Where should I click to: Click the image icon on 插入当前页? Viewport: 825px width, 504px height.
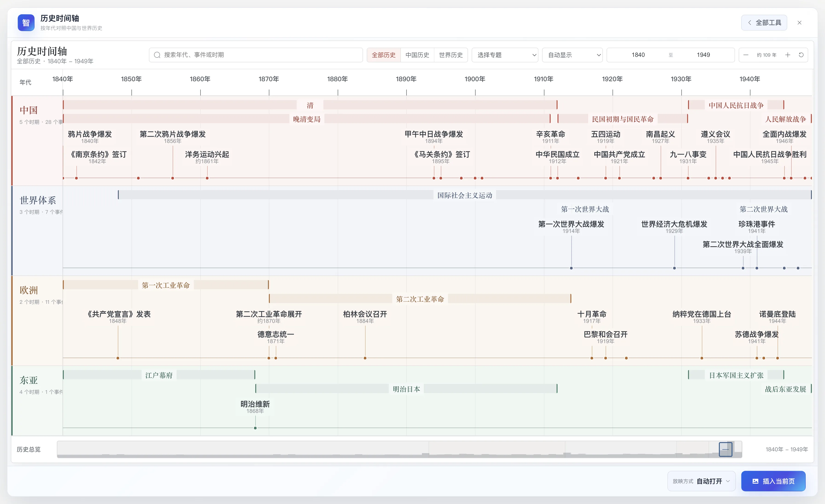click(755, 481)
